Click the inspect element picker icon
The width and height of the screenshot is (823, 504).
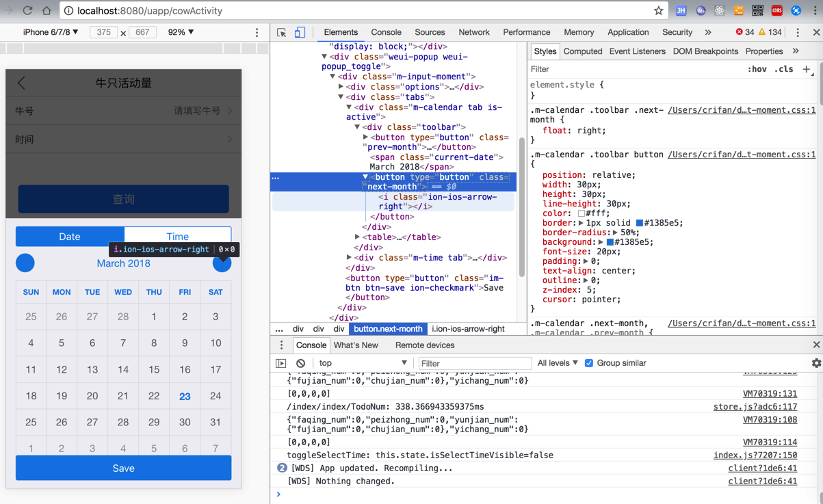pyautogui.click(x=281, y=32)
